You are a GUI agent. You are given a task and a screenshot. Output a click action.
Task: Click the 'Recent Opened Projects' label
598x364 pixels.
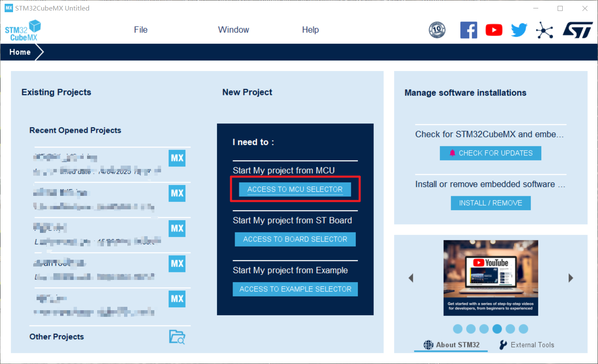click(75, 130)
